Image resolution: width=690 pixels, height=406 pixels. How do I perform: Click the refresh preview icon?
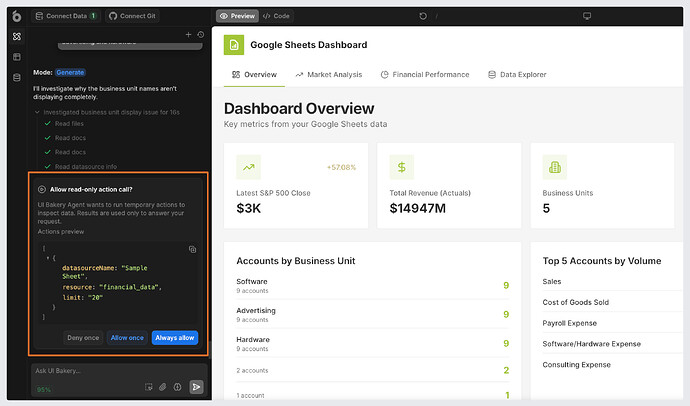(423, 16)
